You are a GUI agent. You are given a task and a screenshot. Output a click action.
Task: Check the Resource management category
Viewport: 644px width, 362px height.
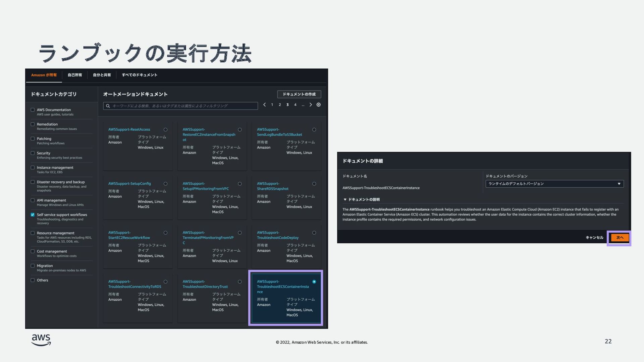pyautogui.click(x=33, y=233)
